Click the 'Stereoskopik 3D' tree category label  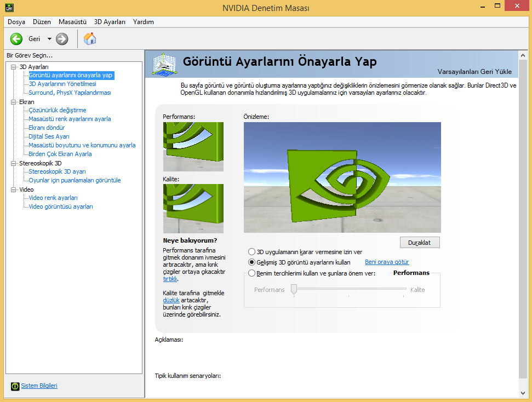coord(41,163)
